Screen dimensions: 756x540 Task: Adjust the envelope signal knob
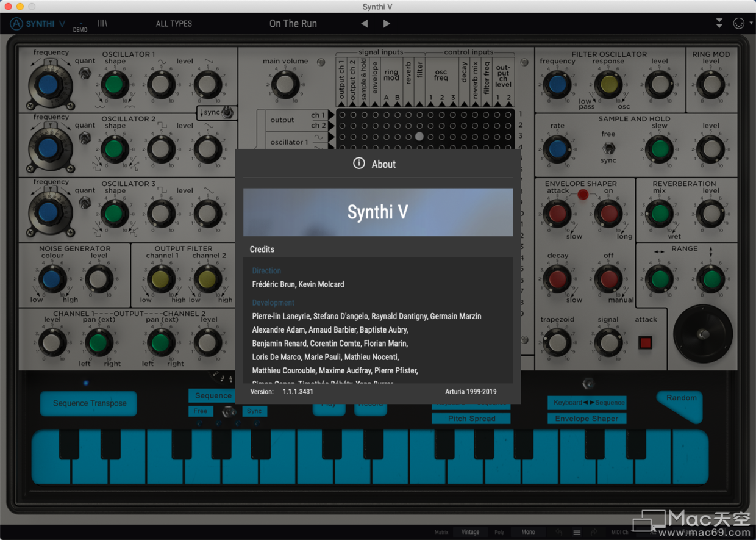point(608,343)
